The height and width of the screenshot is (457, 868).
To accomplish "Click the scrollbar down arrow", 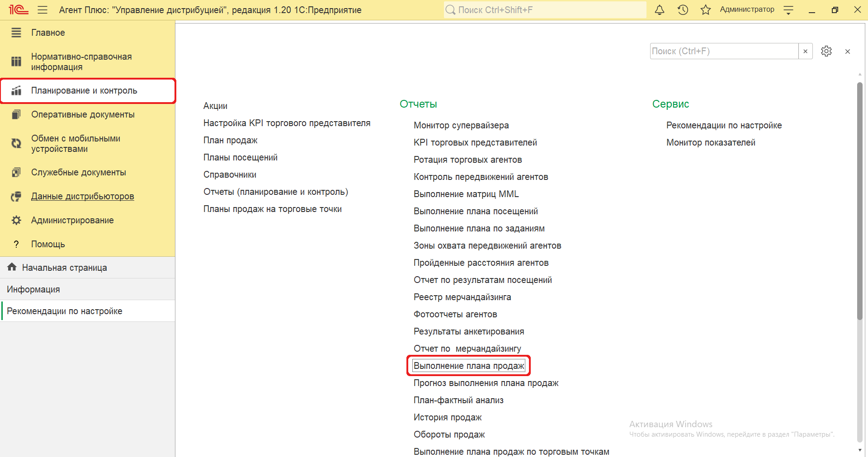I will point(859,450).
